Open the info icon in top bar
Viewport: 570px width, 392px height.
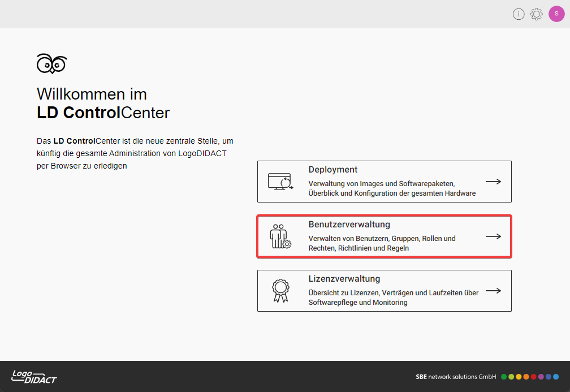tap(519, 14)
